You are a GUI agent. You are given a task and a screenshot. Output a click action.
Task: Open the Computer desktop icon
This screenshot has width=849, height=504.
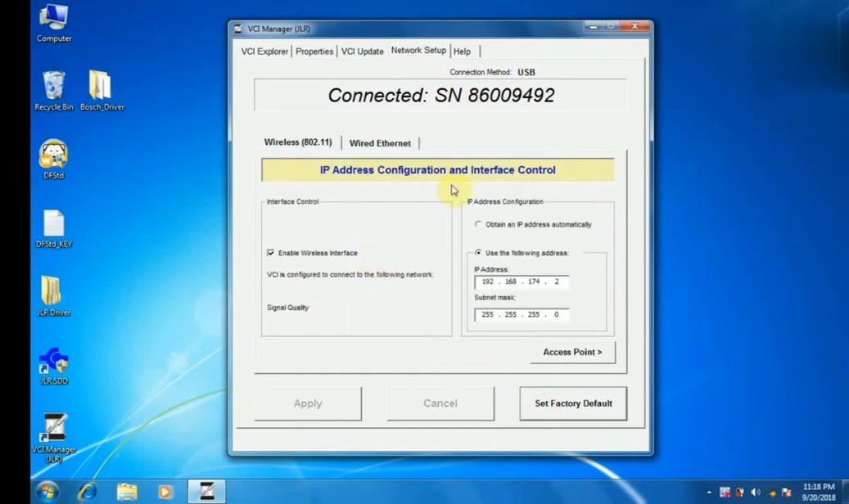(53, 23)
